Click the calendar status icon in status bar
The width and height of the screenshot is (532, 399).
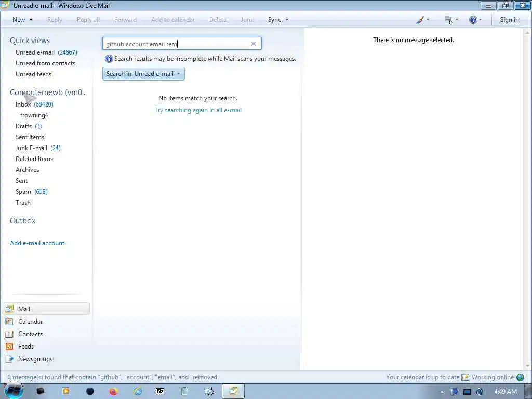click(x=465, y=377)
